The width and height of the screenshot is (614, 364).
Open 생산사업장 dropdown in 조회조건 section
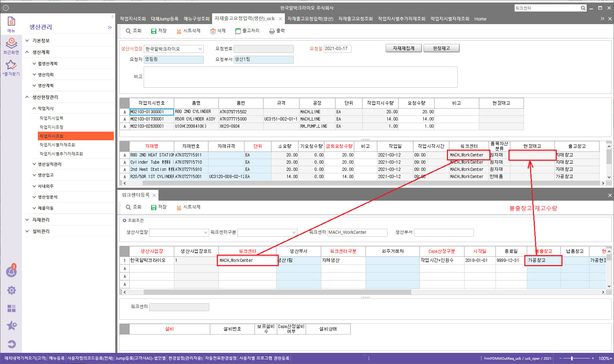click(206, 232)
